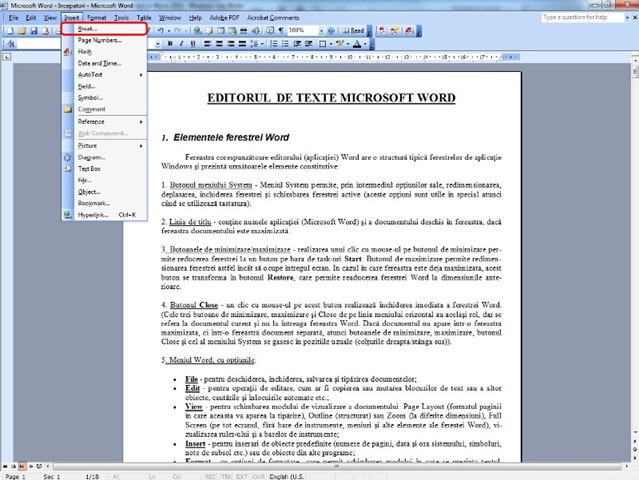This screenshot has height=480, width=639.
Task: Toggle the Print Layout view button
Action: pos(22,466)
